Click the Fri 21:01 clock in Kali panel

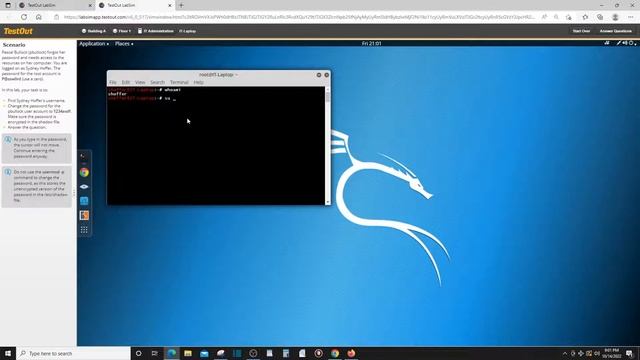(371, 43)
